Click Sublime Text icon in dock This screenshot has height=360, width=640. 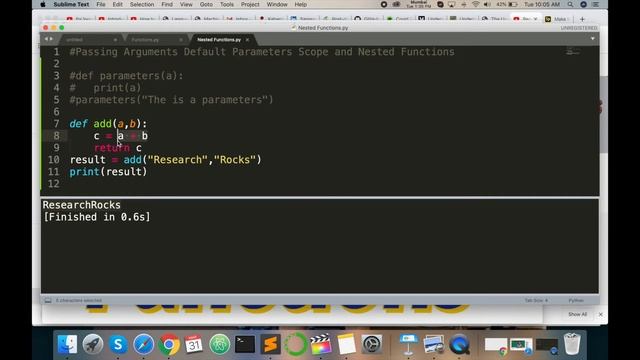pos(270,344)
